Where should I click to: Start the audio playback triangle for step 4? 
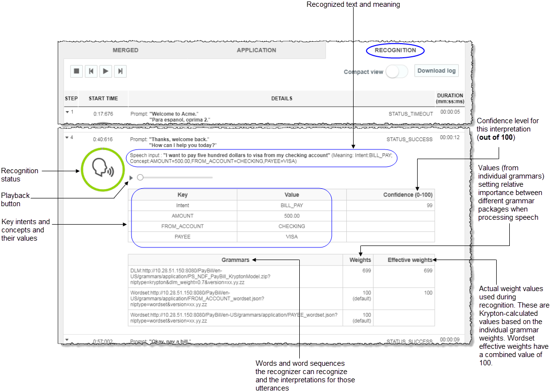coord(130,178)
